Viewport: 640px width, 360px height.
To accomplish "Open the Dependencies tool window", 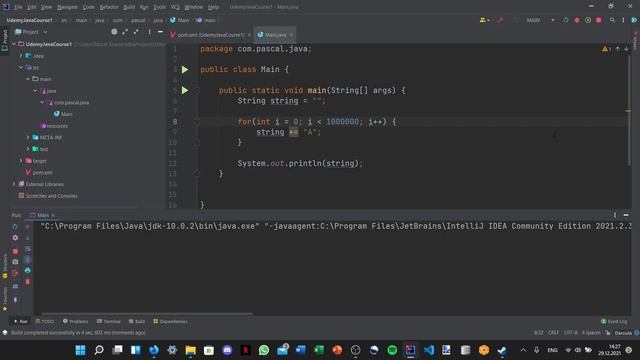I will [170, 322].
